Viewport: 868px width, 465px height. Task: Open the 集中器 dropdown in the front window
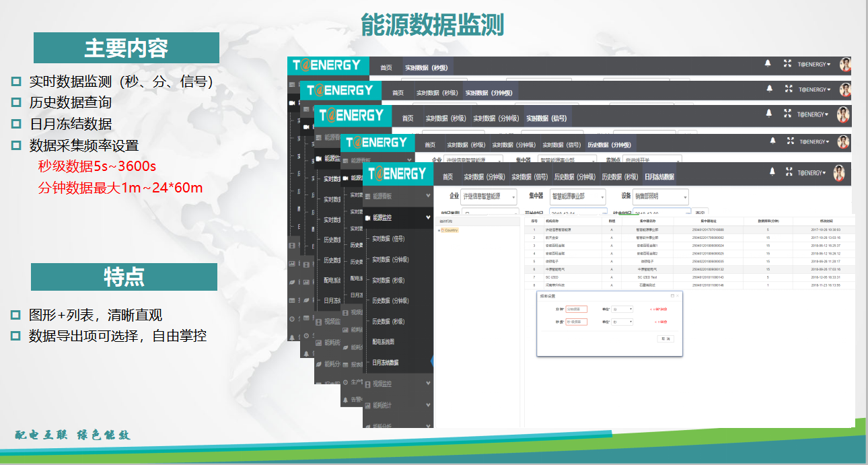coord(577,196)
